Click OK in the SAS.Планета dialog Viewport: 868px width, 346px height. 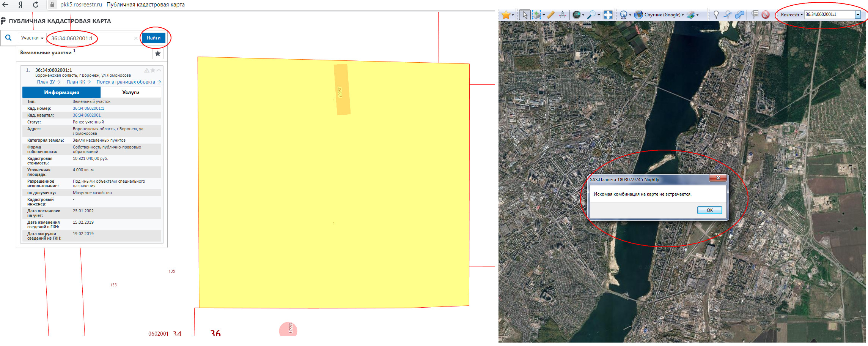click(709, 210)
